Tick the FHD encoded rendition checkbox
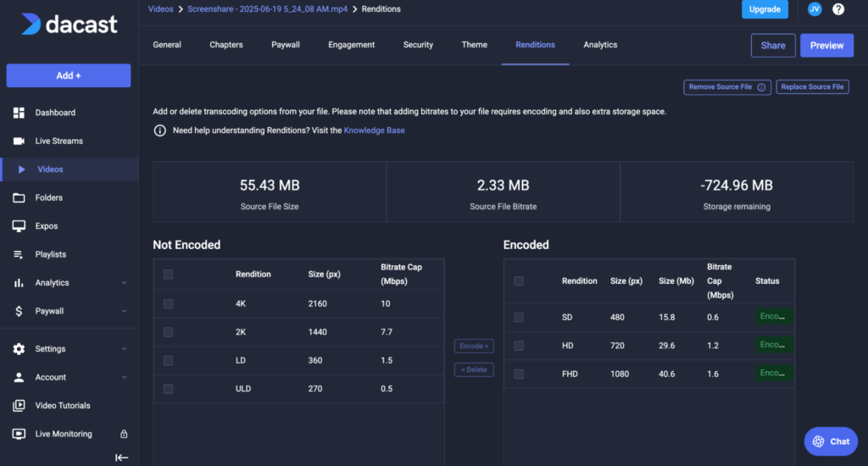Screen dimensions: 868x466 pyautogui.click(x=519, y=374)
